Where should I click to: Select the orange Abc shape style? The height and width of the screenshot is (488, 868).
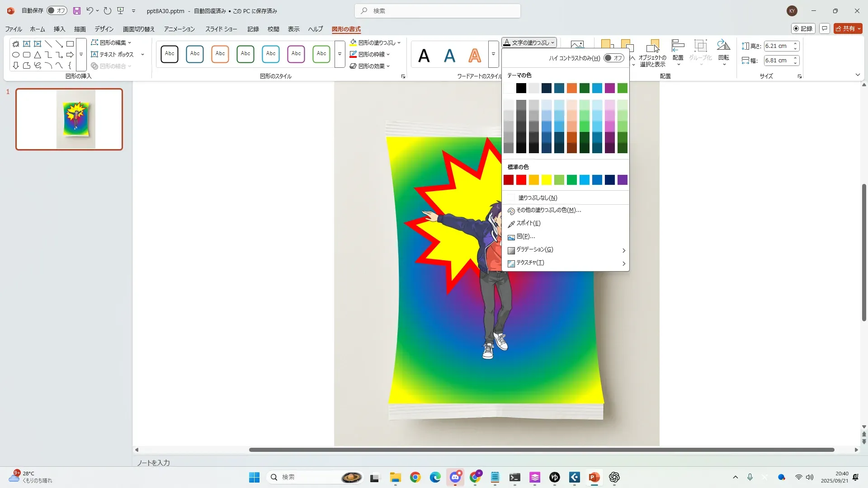click(220, 54)
